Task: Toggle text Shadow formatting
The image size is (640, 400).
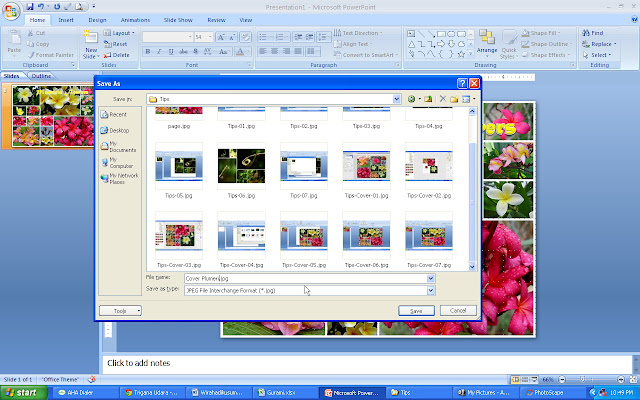Action: pos(196,51)
